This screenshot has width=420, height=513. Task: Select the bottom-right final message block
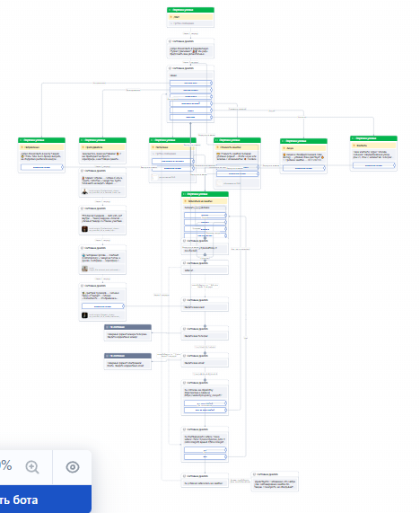coord(275,482)
